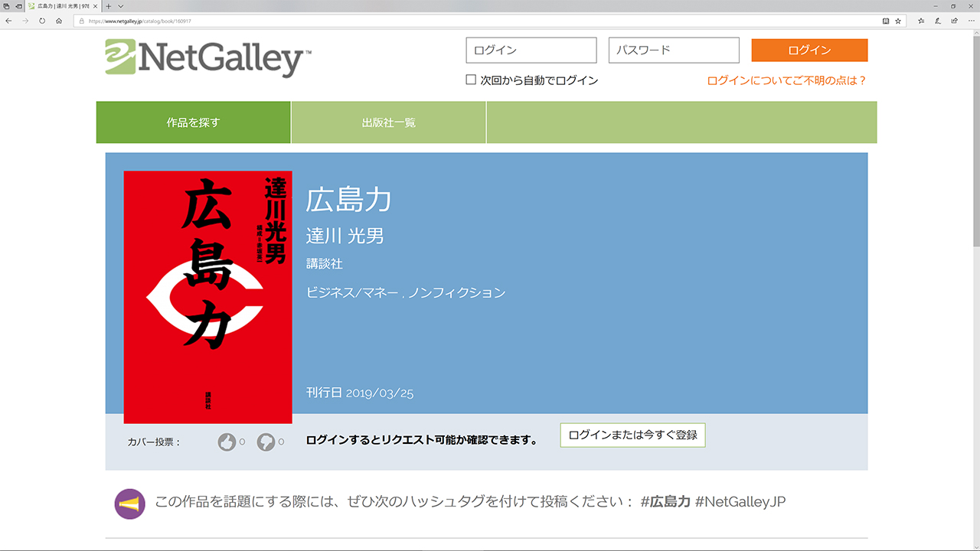Toggle Reading view book icon
980x551 pixels.
(886, 21)
